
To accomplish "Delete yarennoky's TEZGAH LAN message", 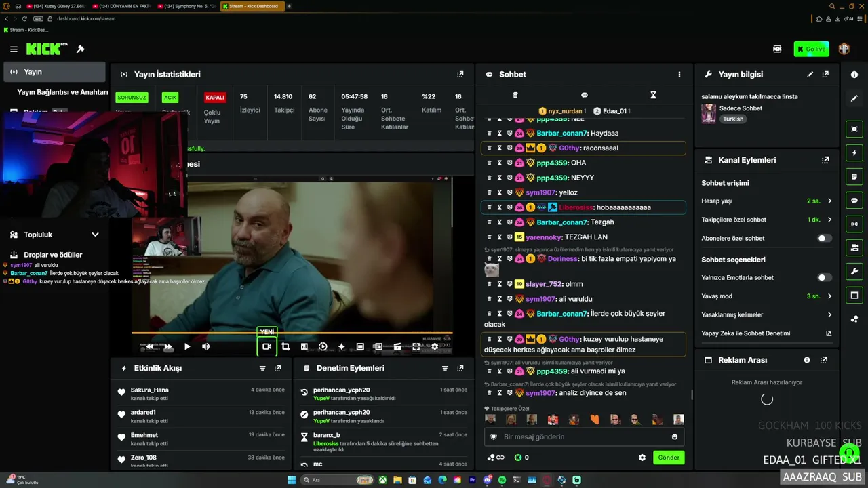I will point(489,237).
